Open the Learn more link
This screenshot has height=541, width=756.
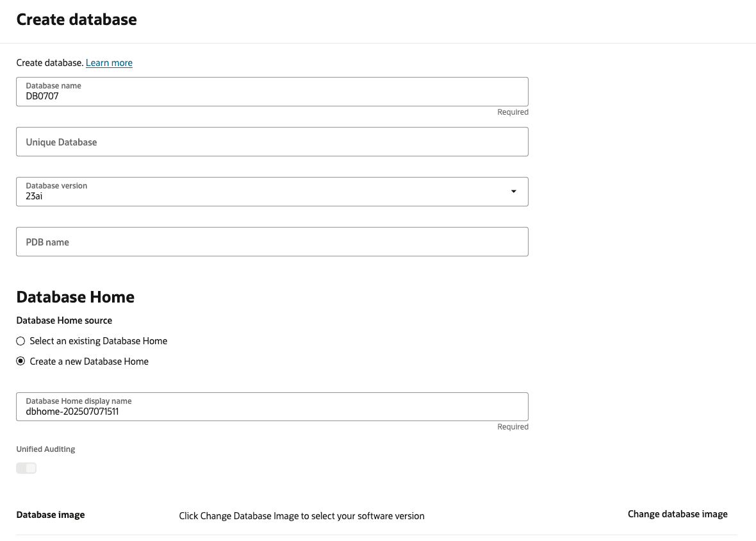click(x=109, y=63)
